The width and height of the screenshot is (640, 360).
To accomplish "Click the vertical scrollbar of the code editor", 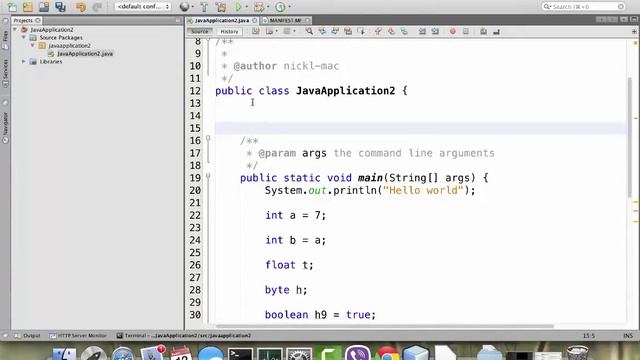I will [631, 137].
